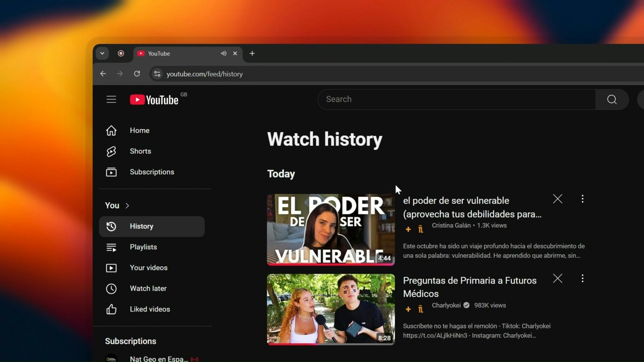
Task: Reload the page
Action: click(137, 74)
